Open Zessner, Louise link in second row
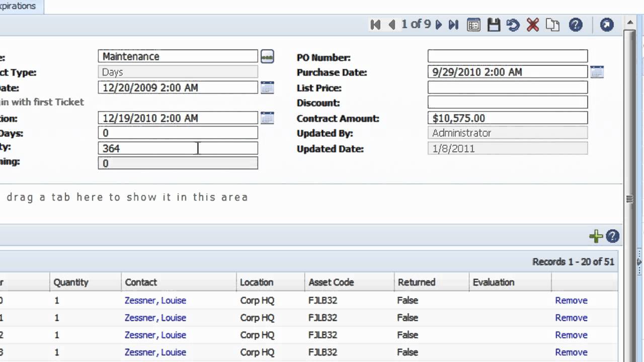 point(155,318)
